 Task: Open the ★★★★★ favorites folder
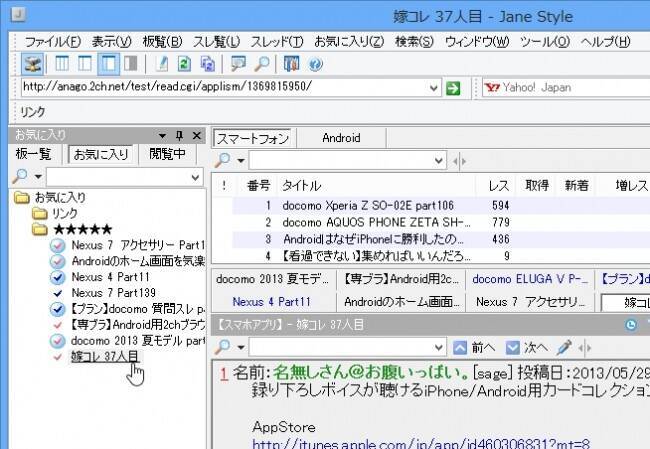point(82,229)
